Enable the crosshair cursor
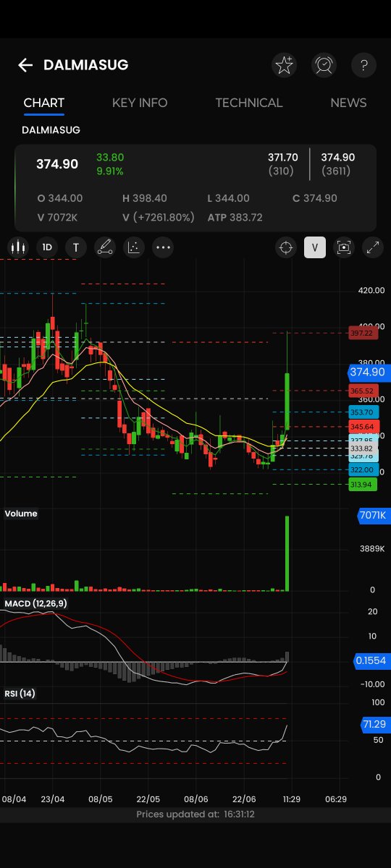Viewport: 391px width, 868px height. point(286,247)
